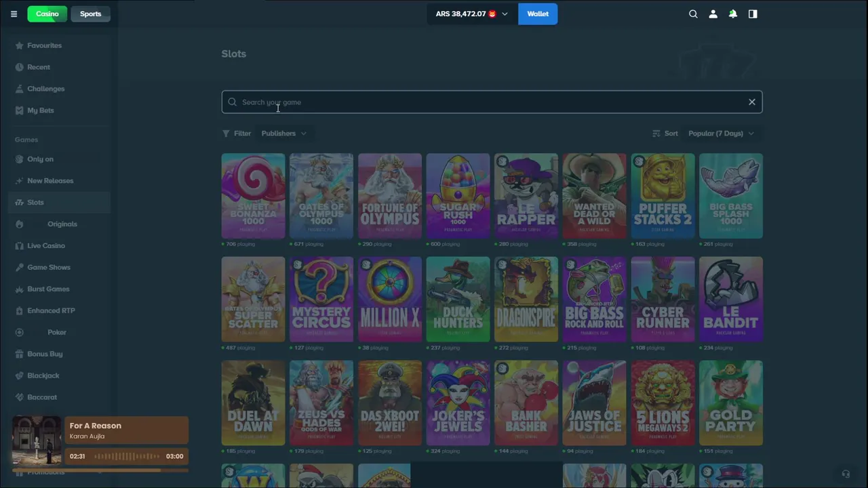The width and height of the screenshot is (868, 488).
Task: Click the Live Casino icon
Action: click(x=20, y=246)
